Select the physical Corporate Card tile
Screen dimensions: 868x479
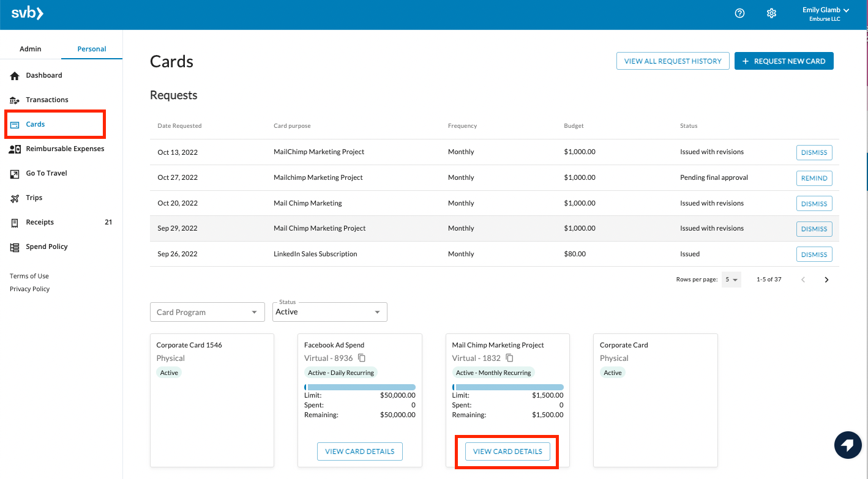click(x=655, y=400)
